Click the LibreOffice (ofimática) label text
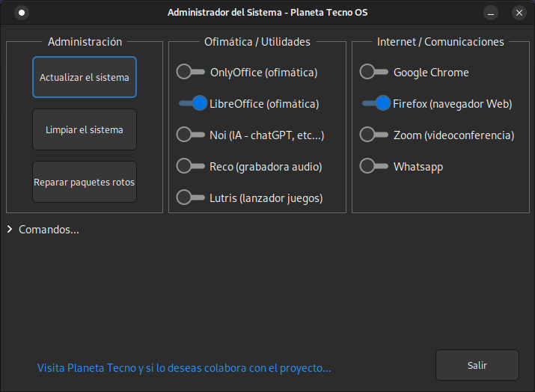The width and height of the screenshot is (535, 392). [x=264, y=104]
